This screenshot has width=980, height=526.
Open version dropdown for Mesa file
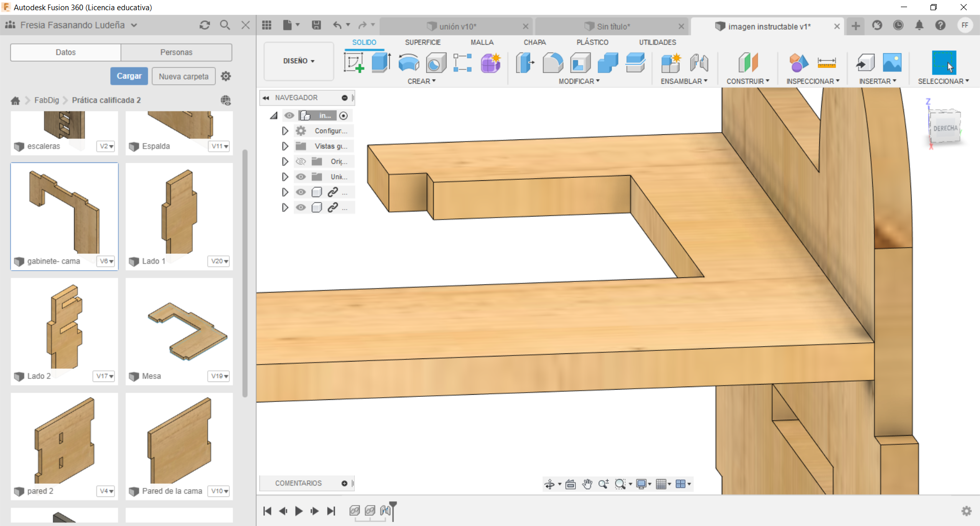pos(219,376)
